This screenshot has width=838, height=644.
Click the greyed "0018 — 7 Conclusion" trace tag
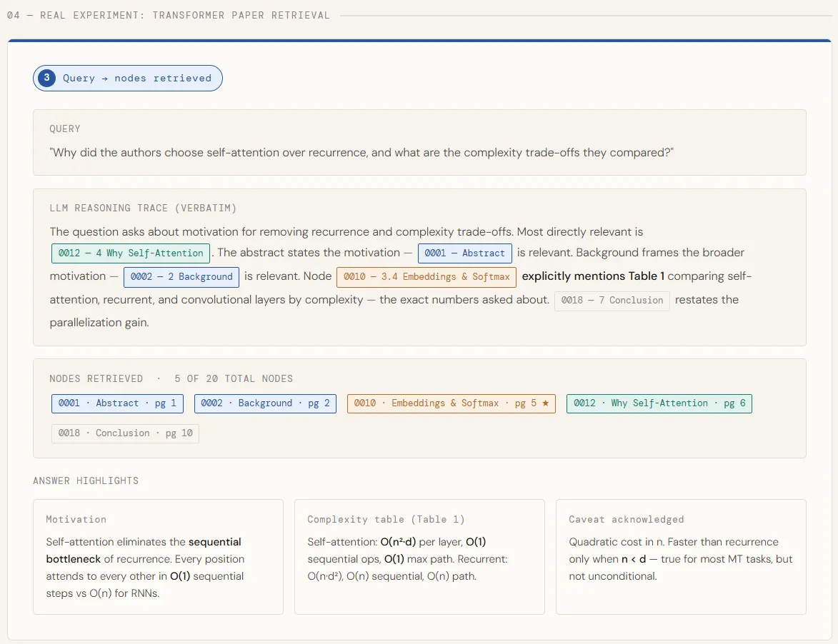[x=612, y=301]
